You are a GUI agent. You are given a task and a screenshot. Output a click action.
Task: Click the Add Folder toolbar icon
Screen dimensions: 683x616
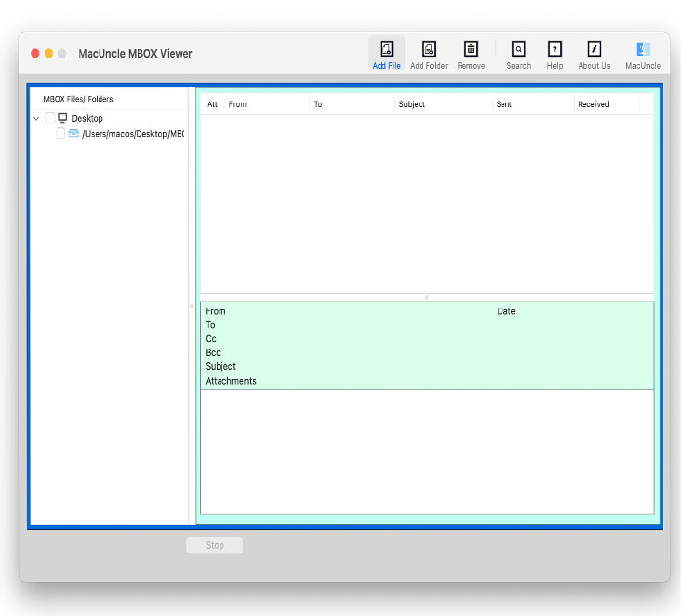pyautogui.click(x=429, y=49)
